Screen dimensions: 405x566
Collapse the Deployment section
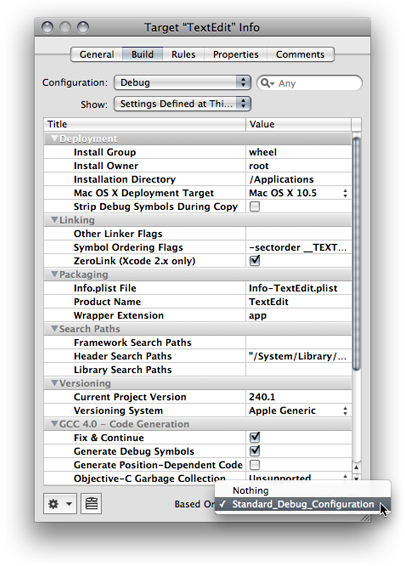tap(55, 139)
